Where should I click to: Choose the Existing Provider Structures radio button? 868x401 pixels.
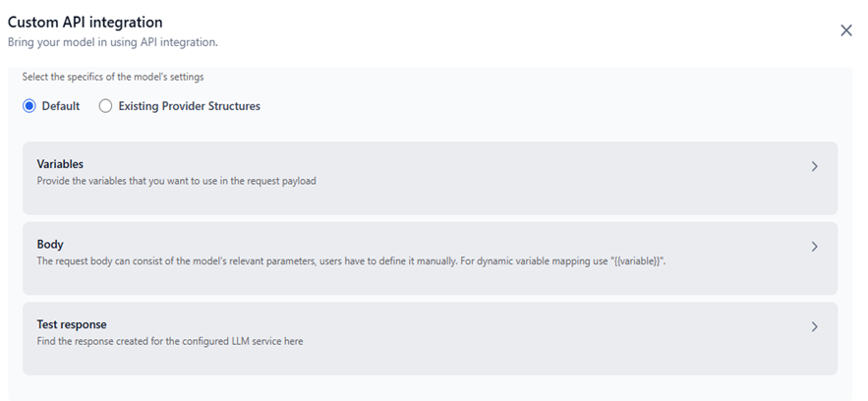105,106
